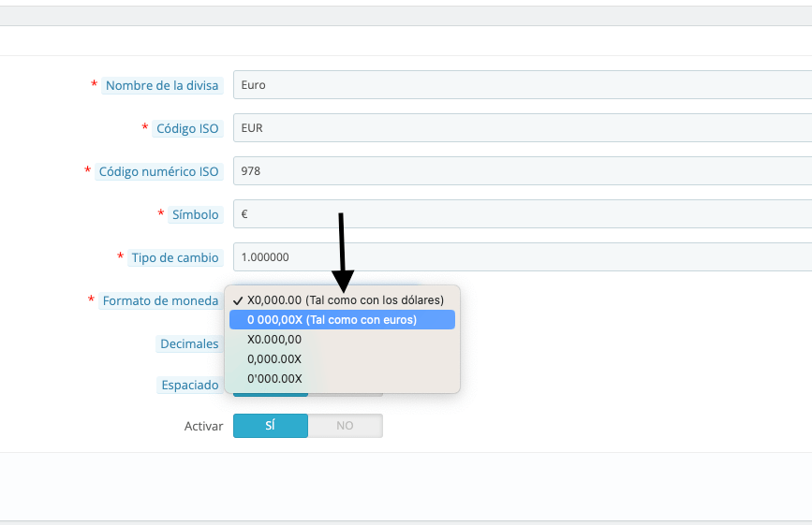Click the Símbolo label
Screen dimensions: 812x525
(x=195, y=214)
